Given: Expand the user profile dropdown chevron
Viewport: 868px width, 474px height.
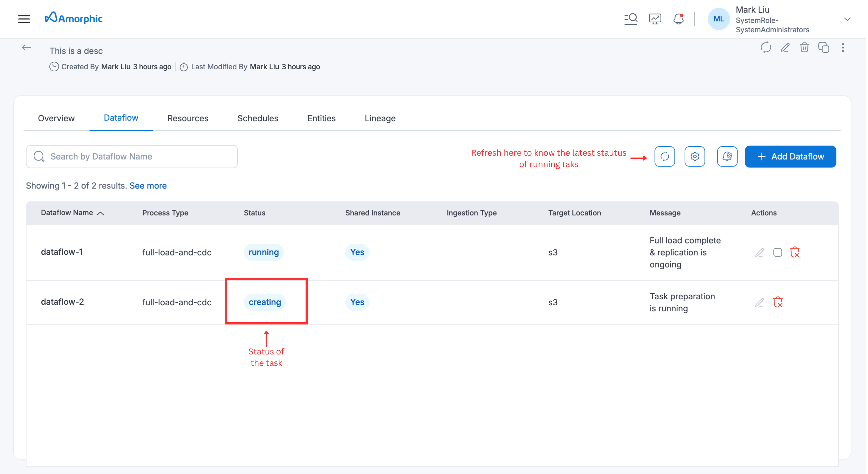Looking at the screenshot, I should click(x=848, y=19).
